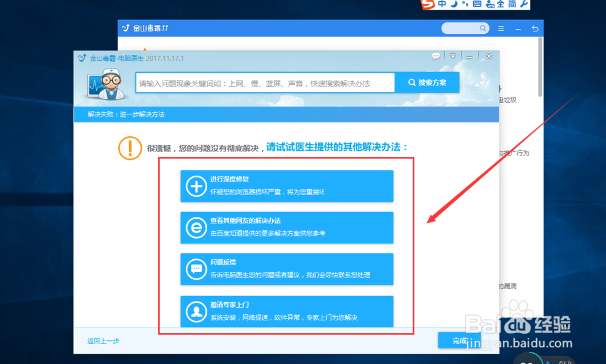
Task: Click the doctor mascot avatar
Action: [x=106, y=84]
